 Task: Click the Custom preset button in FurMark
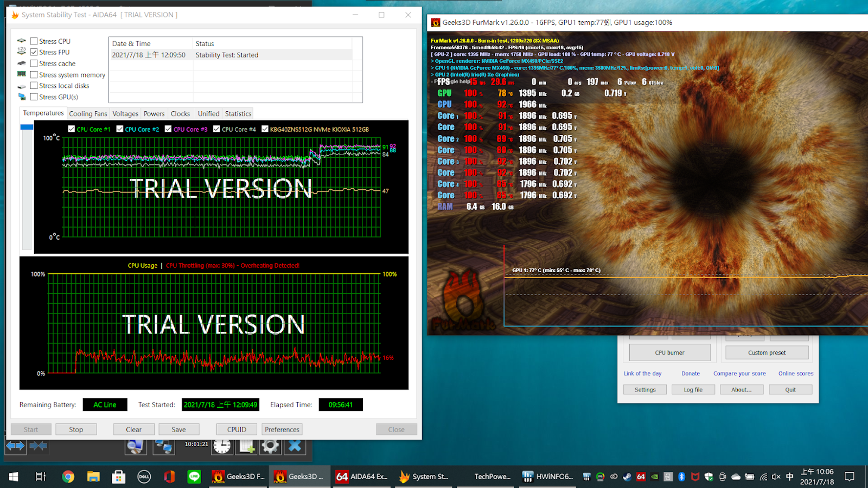click(767, 352)
